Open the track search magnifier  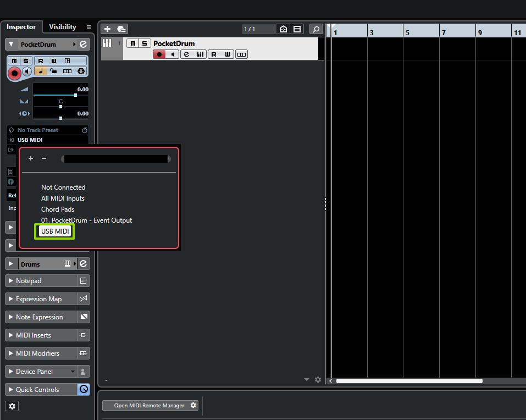click(315, 29)
